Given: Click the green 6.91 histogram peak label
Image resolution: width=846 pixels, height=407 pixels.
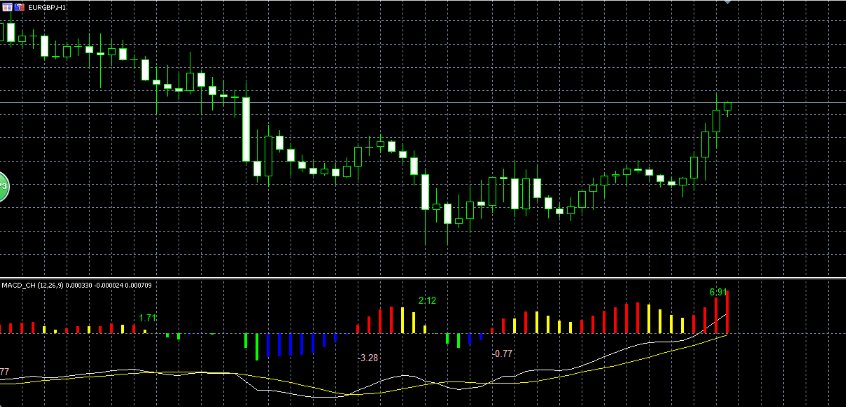Looking at the screenshot, I should click(x=717, y=292).
